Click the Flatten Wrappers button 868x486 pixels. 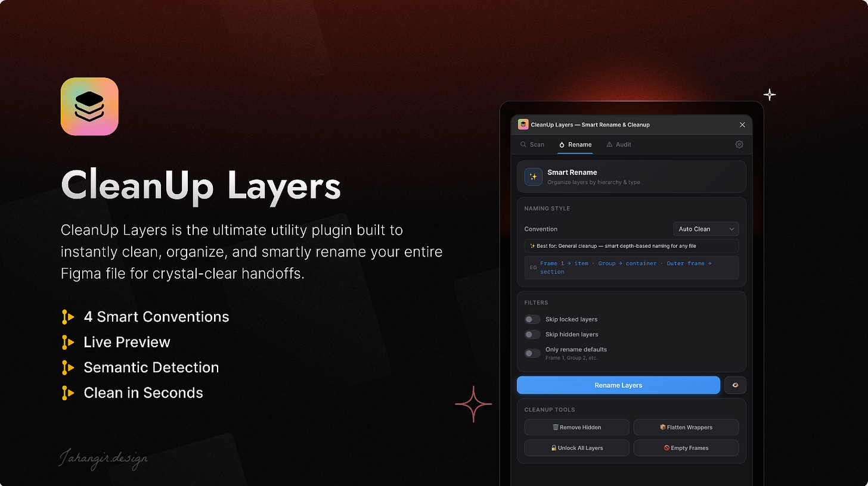pyautogui.click(x=686, y=427)
